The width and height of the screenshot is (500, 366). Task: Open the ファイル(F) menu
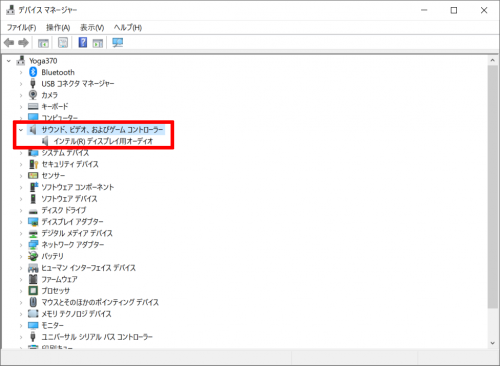[22, 27]
